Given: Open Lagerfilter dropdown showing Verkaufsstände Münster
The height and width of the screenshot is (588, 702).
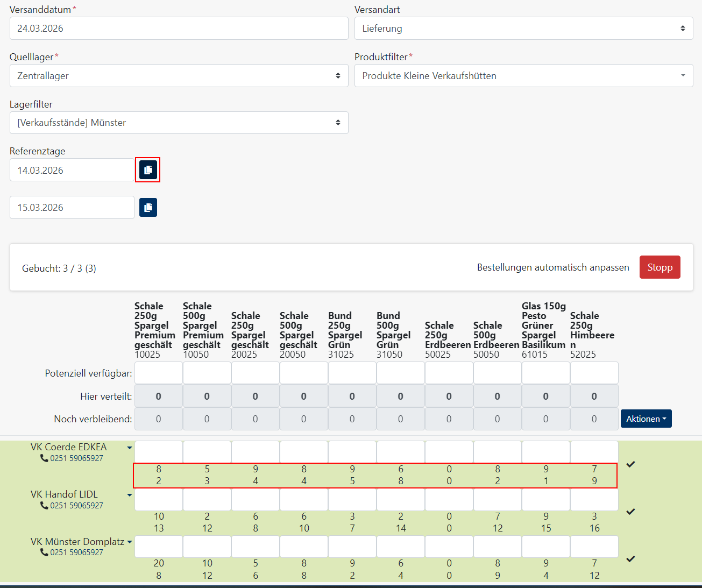Looking at the screenshot, I should 179,123.
